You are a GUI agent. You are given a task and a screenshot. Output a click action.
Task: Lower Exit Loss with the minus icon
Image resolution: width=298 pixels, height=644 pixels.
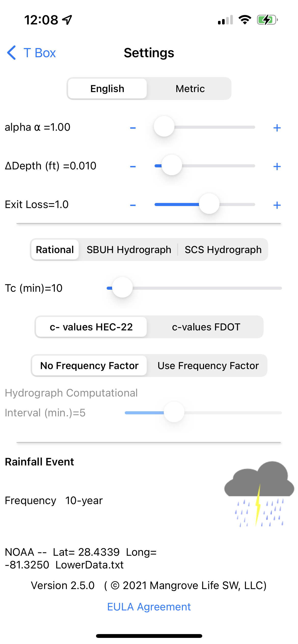(133, 205)
